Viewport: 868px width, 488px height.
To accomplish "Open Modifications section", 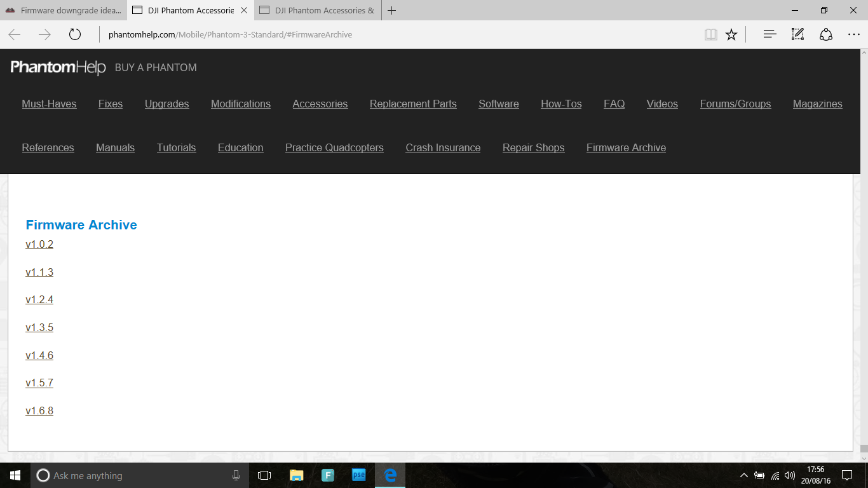I will point(241,104).
